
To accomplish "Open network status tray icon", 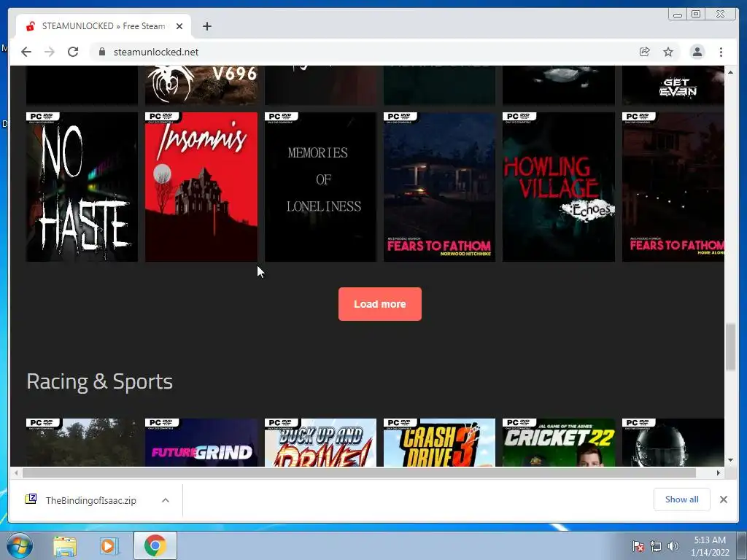I will (x=656, y=546).
